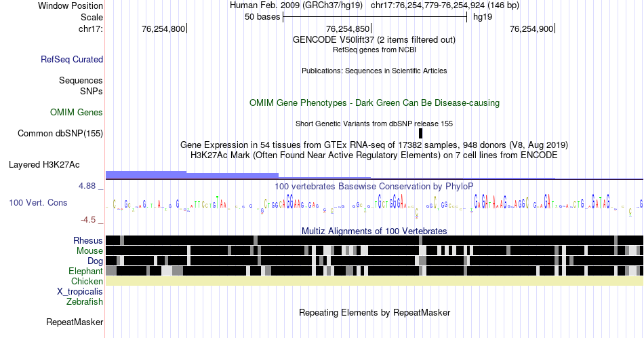Click the hg19 label beside scale bar
Image resolution: width=644 pixels, height=338 pixels.
coord(483,17)
